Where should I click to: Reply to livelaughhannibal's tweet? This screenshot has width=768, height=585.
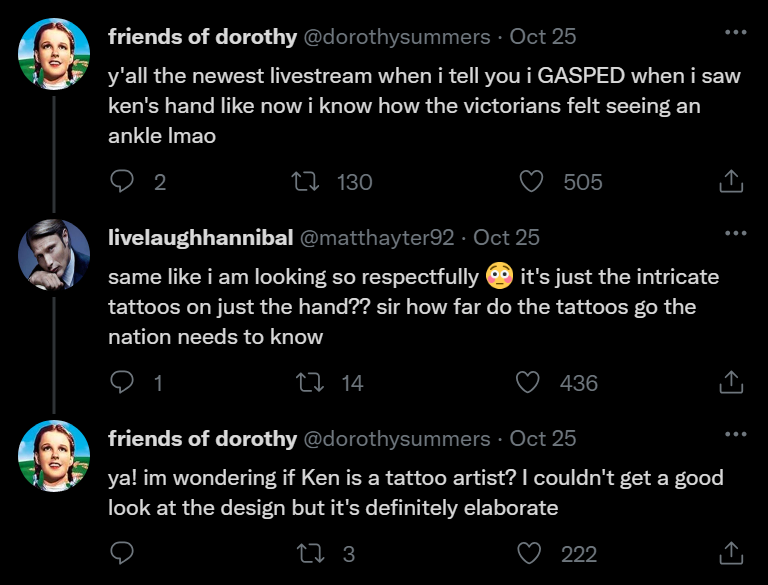(x=122, y=382)
